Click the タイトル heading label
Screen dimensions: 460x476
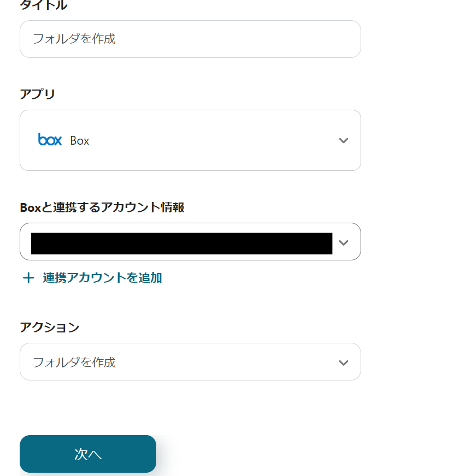[x=44, y=5]
